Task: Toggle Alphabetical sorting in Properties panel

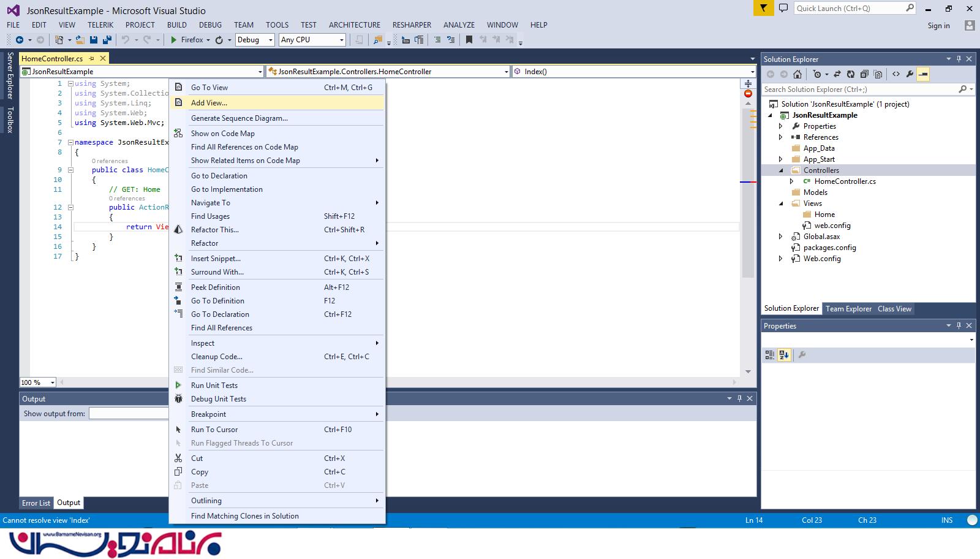Action: (784, 355)
